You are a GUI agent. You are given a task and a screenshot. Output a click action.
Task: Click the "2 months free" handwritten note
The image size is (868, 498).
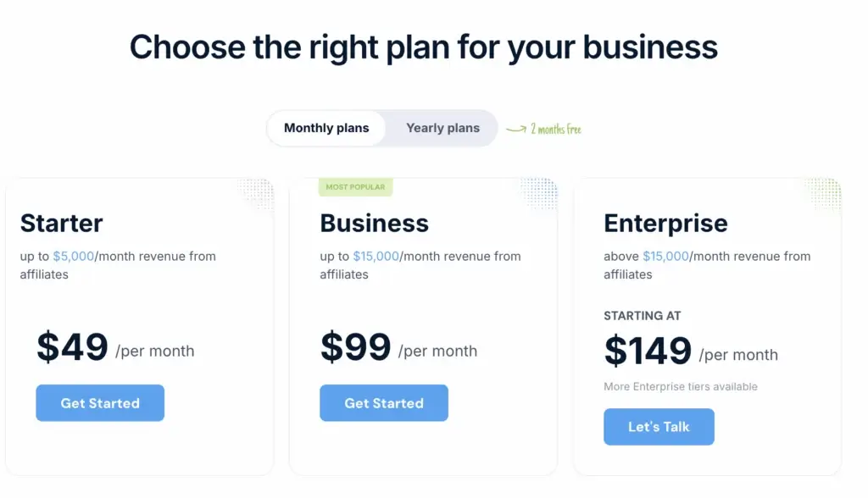pos(556,130)
